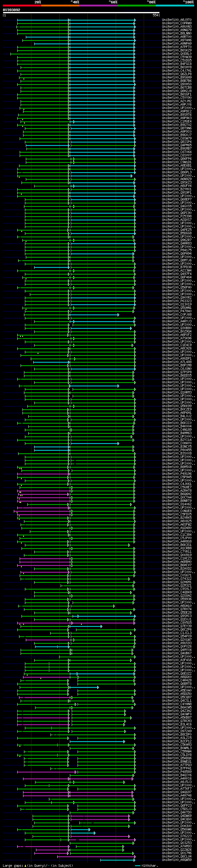Select hit label UniRef100_A9NPA9
This screenshot has width=197, height=868.
(x=177, y=43)
